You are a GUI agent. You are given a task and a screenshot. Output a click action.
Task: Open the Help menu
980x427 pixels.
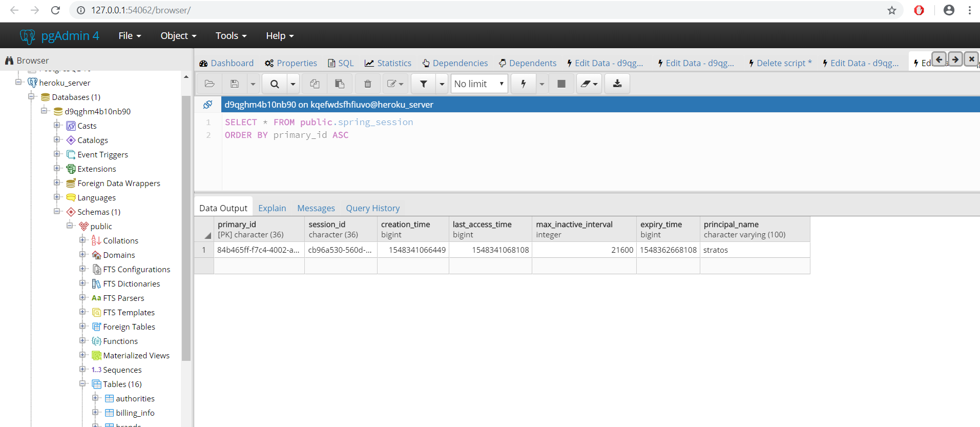tap(280, 36)
